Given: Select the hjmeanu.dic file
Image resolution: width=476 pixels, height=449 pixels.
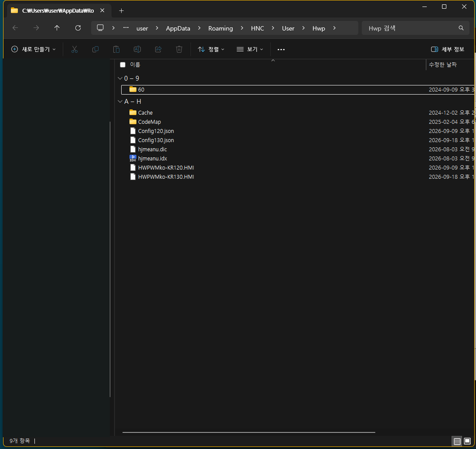Looking at the screenshot, I should pyautogui.click(x=153, y=149).
